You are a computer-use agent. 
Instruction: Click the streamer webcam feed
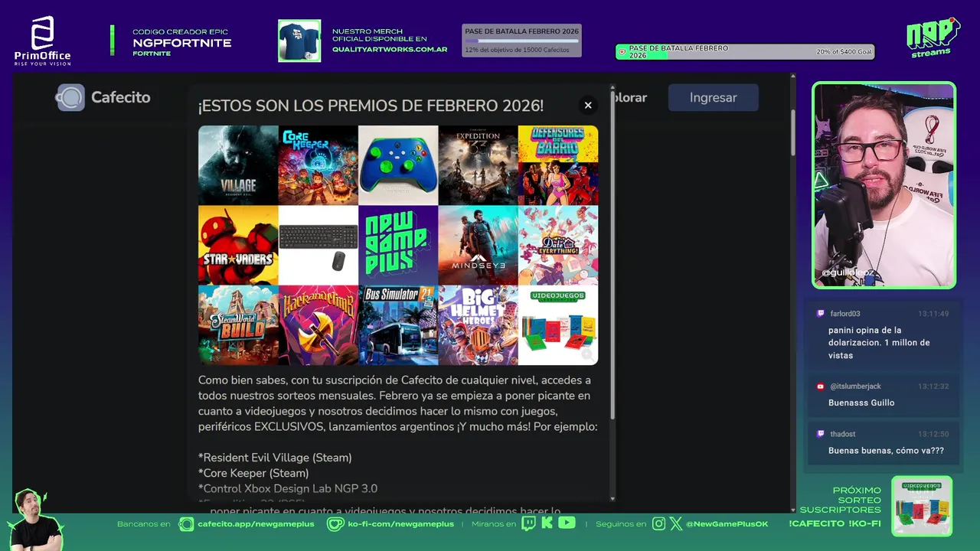coord(884,185)
